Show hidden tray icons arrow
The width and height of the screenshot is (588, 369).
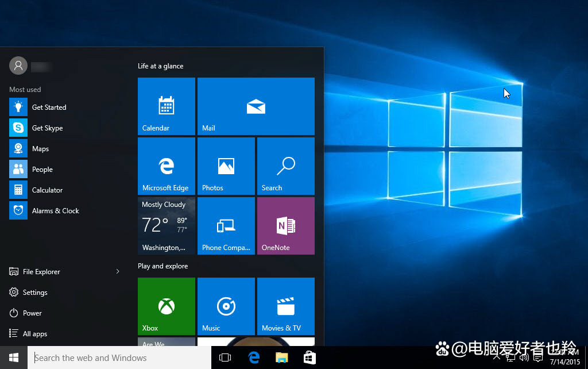(497, 358)
